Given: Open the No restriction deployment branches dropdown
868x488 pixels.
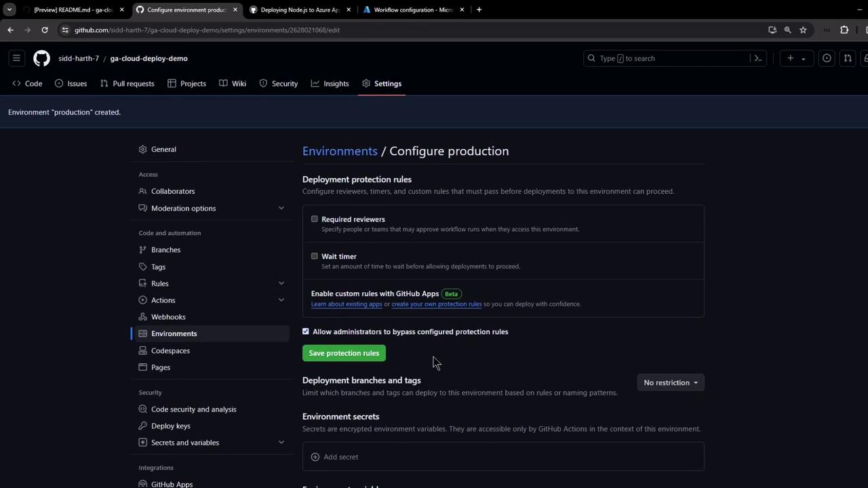Looking at the screenshot, I should point(671,383).
